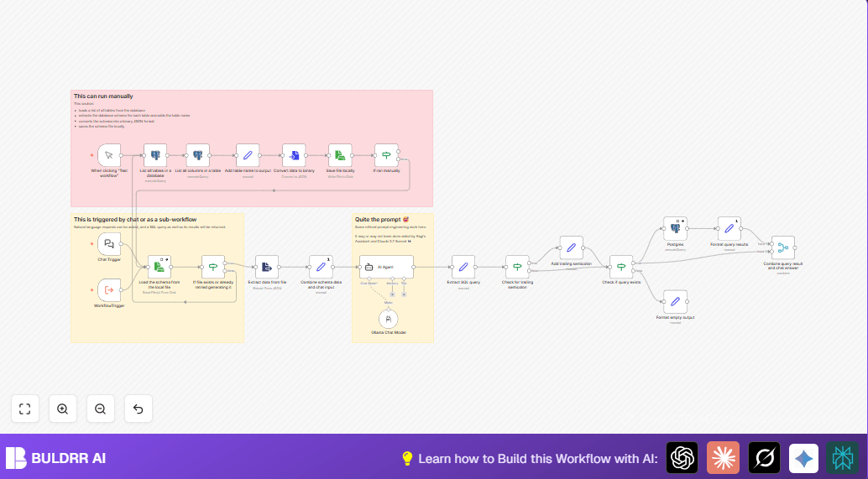
Task: Open the 'List all tables in a database' node
Action: coord(155,155)
